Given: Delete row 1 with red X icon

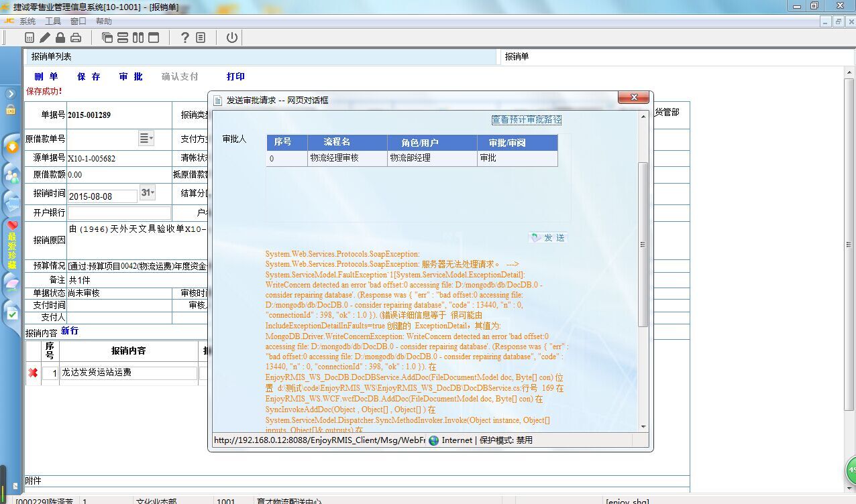Looking at the screenshot, I should pos(33,373).
